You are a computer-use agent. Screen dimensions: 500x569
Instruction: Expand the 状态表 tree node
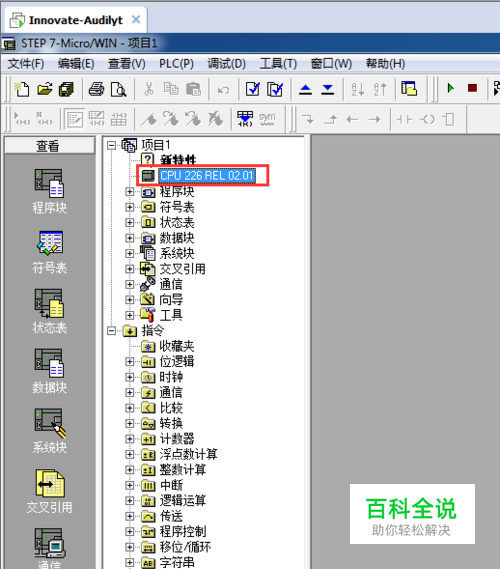130,222
